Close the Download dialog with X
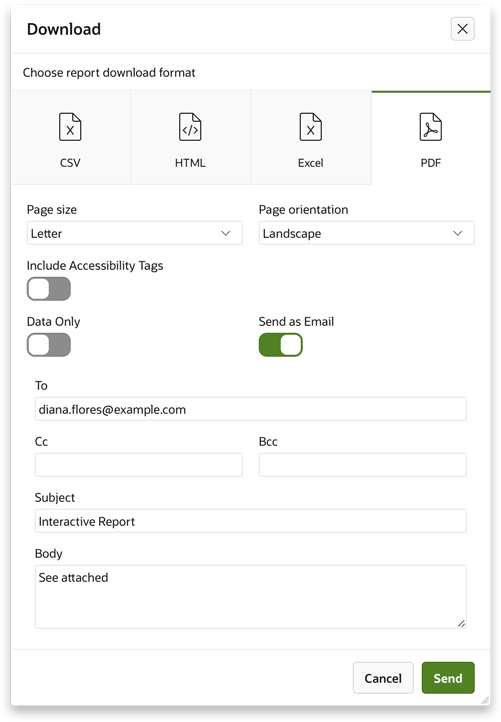Image resolution: width=501 pixels, height=722 pixels. point(462,29)
